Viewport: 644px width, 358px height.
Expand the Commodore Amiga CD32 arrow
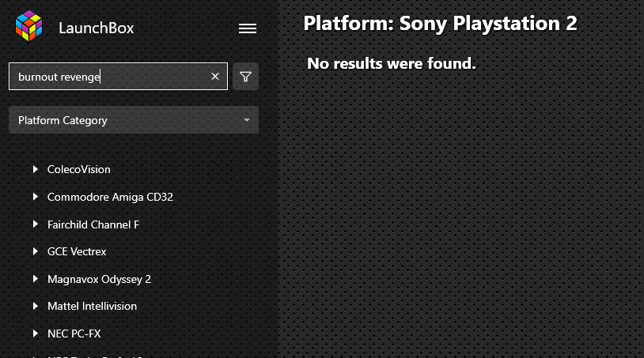(x=36, y=197)
